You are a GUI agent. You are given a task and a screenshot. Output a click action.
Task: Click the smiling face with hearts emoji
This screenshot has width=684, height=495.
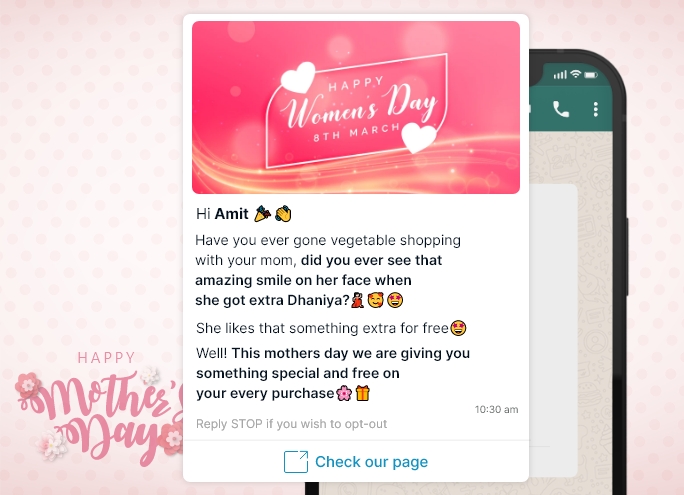click(x=376, y=300)
